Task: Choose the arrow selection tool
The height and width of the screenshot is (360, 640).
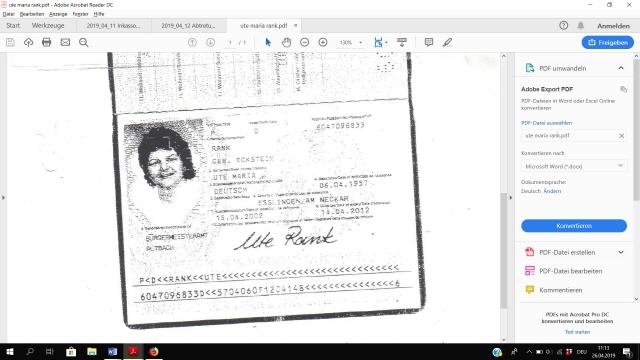Action: pos(268,42)
